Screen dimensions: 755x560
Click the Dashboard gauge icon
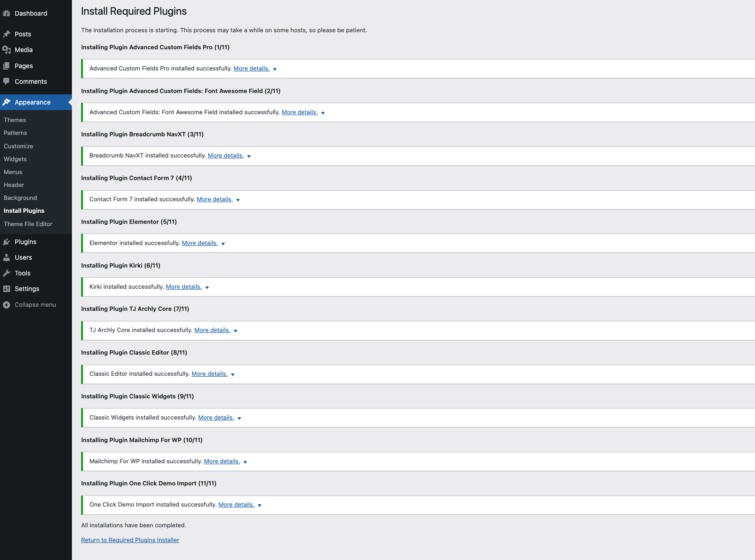pyautogui.click(x=6, y=13)
